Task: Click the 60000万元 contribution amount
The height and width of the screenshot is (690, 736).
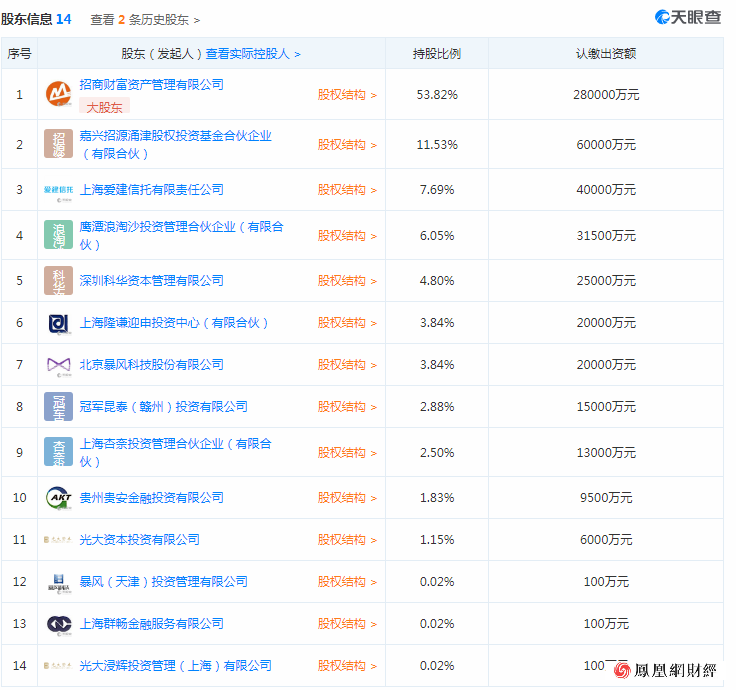Action: tap(606, 145)
